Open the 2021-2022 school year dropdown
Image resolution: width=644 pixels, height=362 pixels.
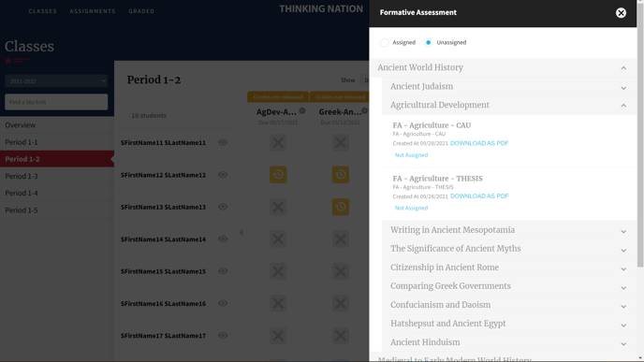coord(56,81)
